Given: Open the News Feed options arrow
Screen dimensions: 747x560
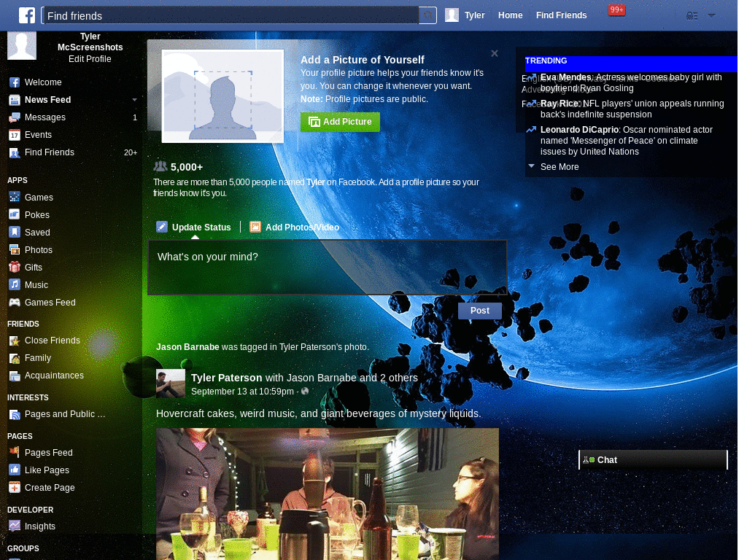Looking at the screenshot, I should [135, 100].
